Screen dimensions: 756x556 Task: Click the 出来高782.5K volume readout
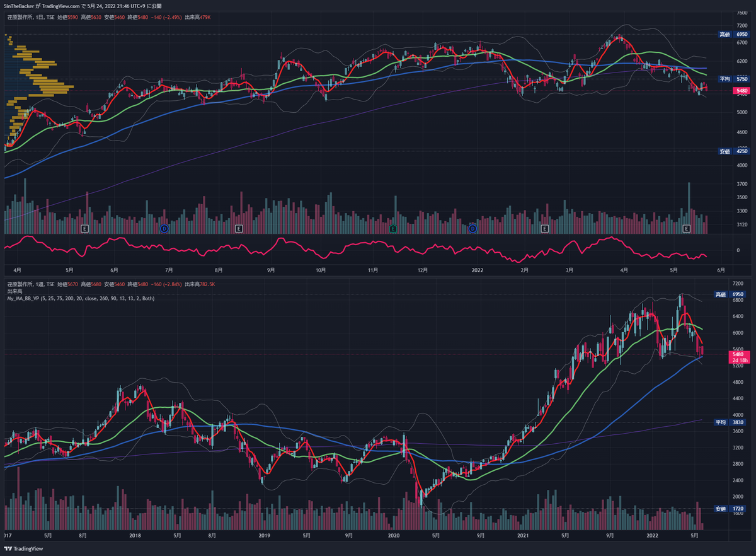[x=199, y=285]
